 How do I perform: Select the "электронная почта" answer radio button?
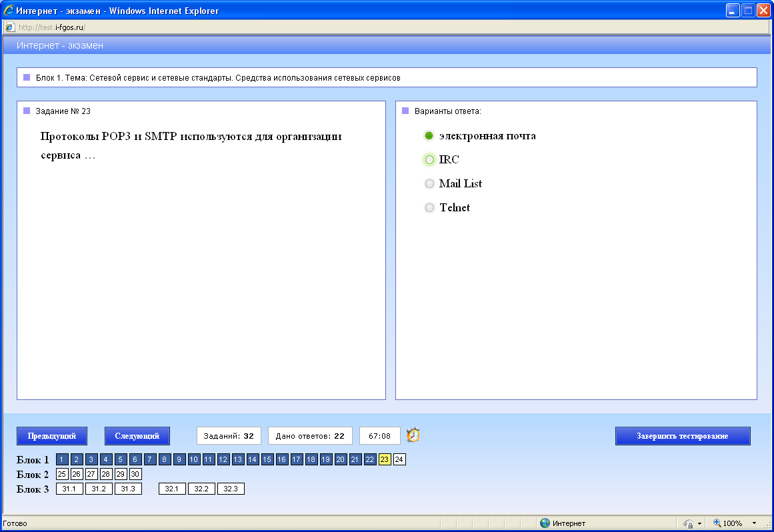429,136
